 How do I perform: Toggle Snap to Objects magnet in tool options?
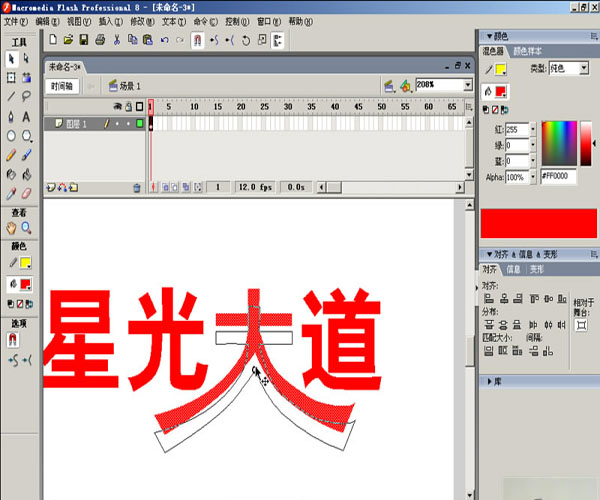tap(13, 340)
